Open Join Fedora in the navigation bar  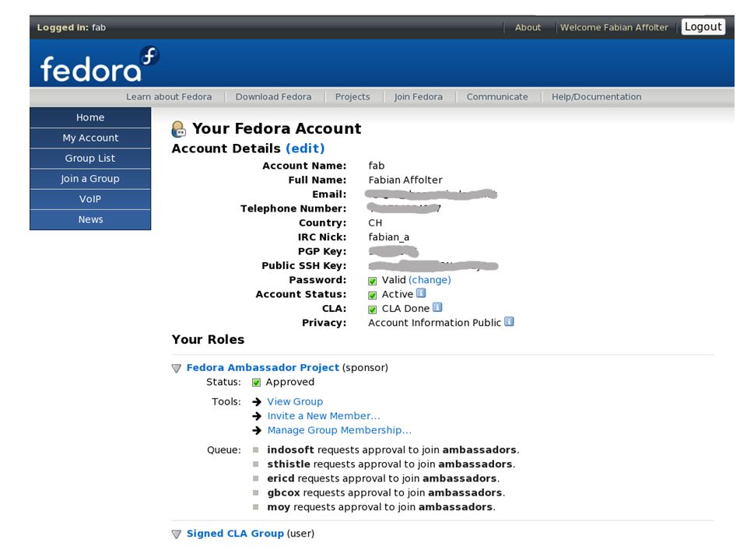(419, 96)
